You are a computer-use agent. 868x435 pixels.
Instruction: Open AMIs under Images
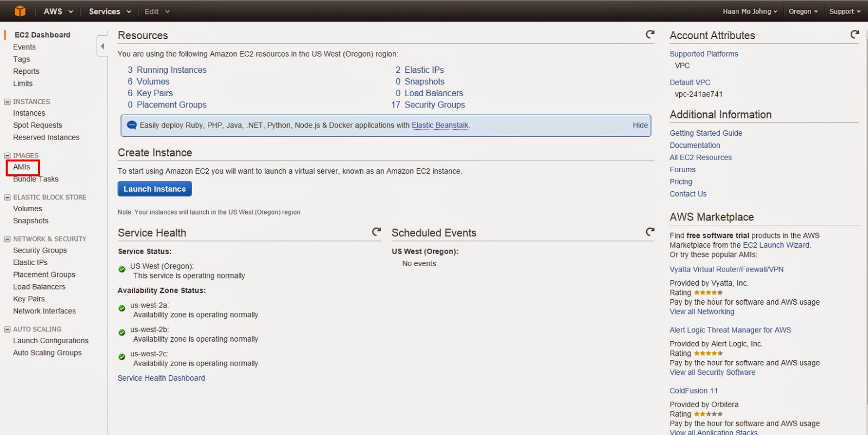coord(22,167)
